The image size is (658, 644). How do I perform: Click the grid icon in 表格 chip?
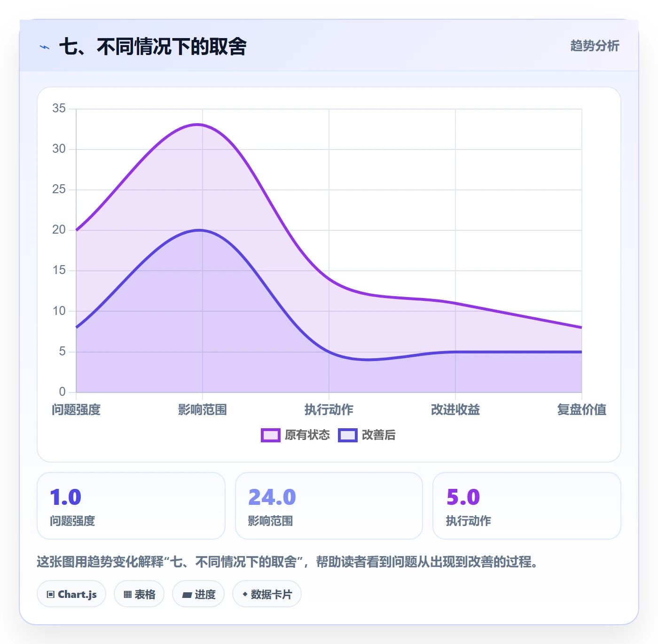pos(127,595)
